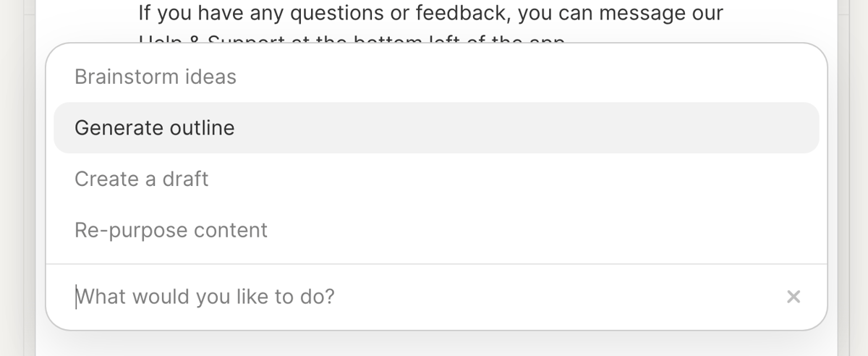Hit the small X beside the prompt field
Viewport: 868px width, 356px height.
pos(793,297)
